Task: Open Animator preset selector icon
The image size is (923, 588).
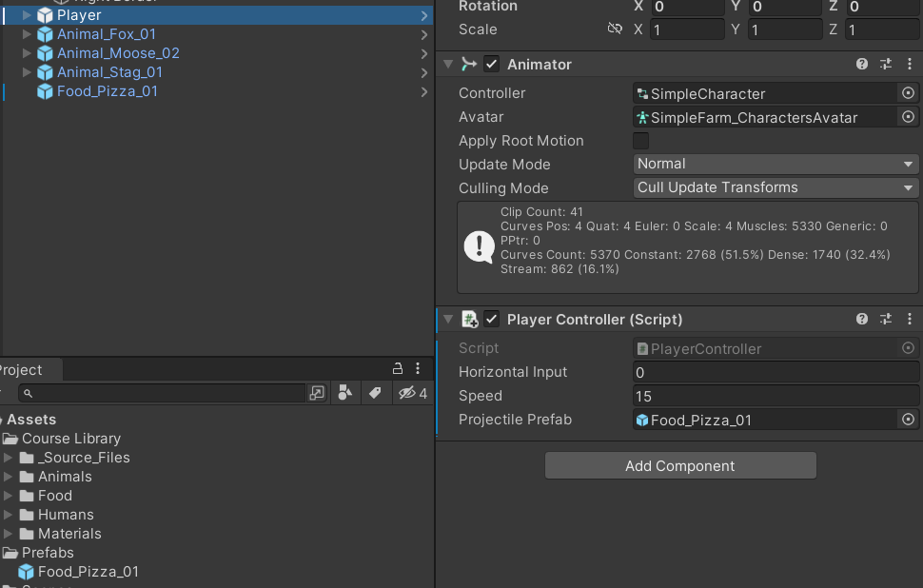Action: point(886,64)
